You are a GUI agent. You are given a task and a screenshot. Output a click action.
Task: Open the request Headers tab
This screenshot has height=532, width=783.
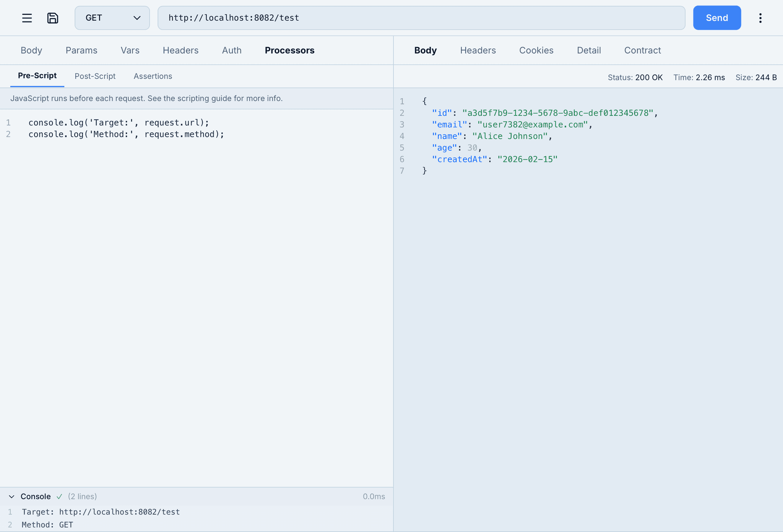180,50
